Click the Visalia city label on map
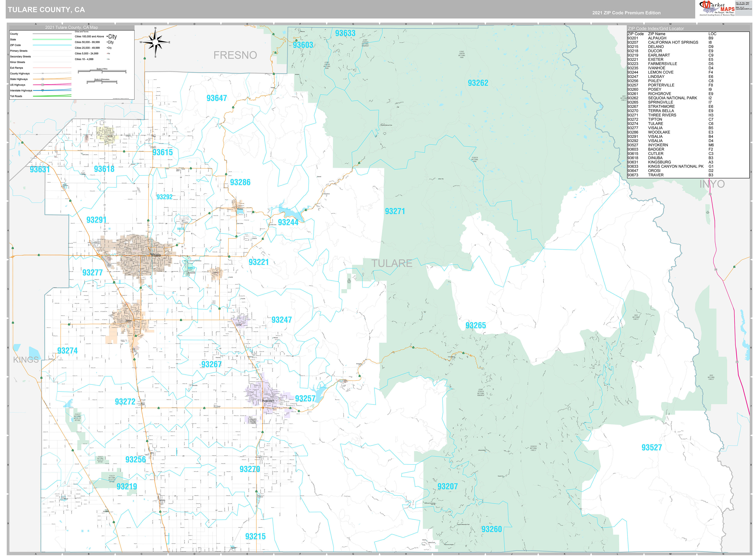 tap(156, 255)
